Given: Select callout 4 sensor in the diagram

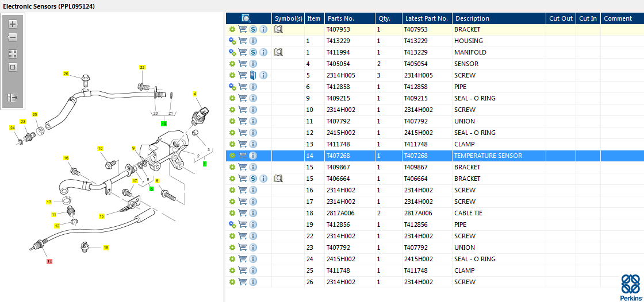Looking at the screenshot, I should [195, 94].
